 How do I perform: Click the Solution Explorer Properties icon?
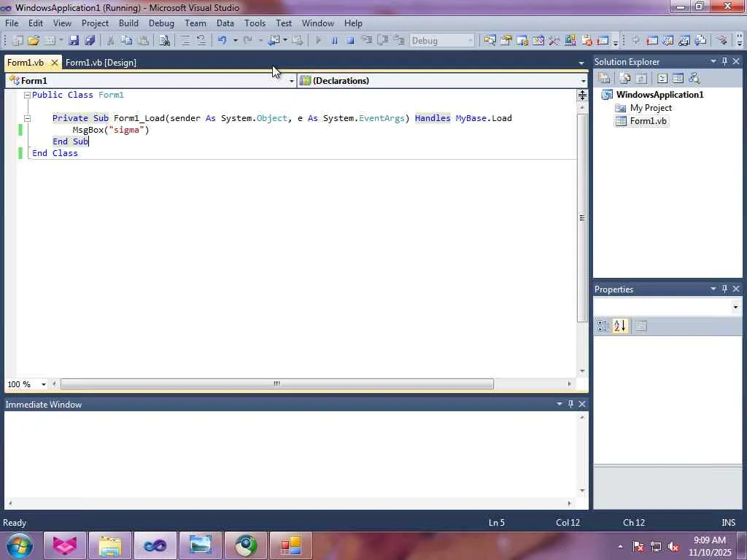604,78
